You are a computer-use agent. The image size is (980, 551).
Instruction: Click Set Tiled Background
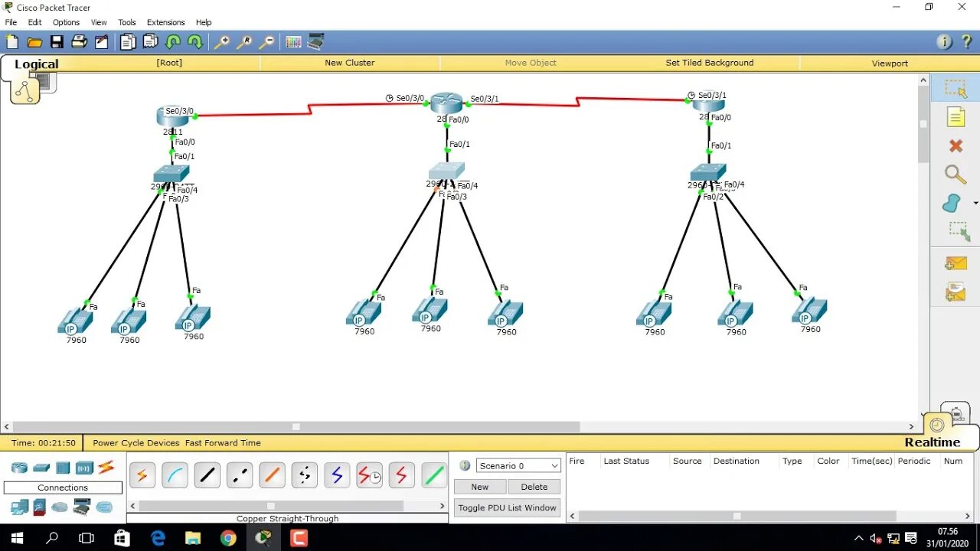[x=710, y=63]
